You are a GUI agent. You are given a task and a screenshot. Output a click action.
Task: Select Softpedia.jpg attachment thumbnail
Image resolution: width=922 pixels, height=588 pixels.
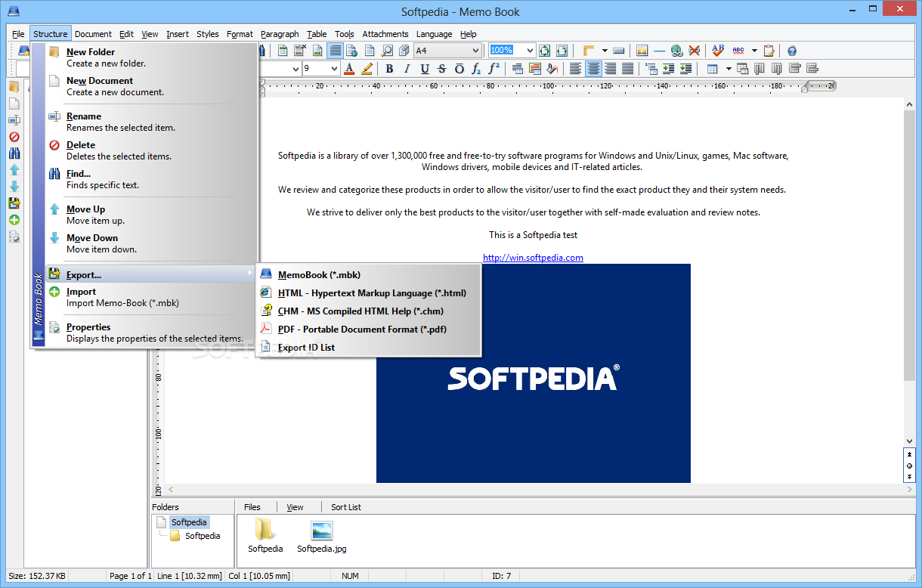(x=322, y=536)
